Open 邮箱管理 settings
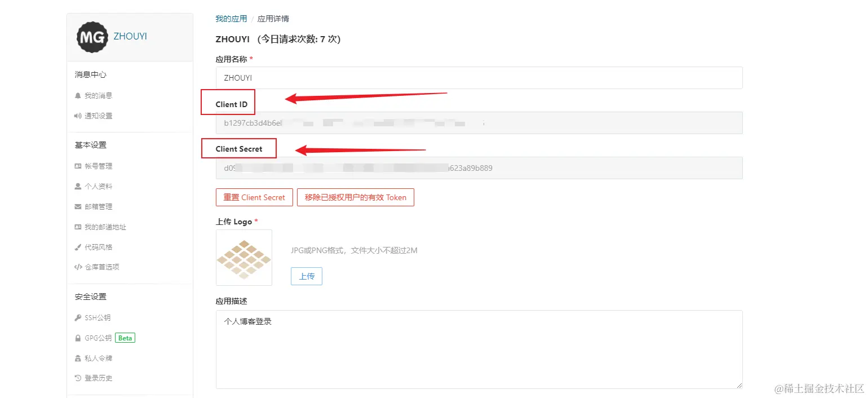Screen dimensions: 868x398 point(99,207)
